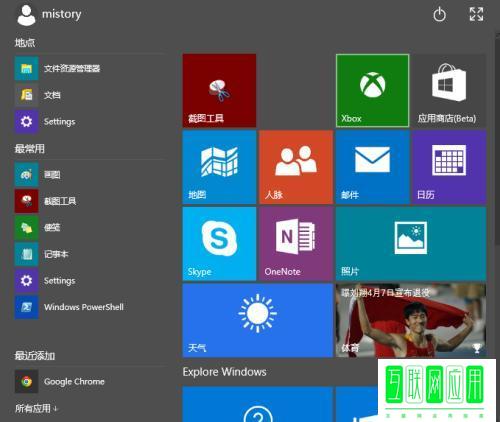Viewport: 500px width, 422px height.
Task: Launch the 画图 paint app icon
Action: pyautogui.click(x=26, y=174)
